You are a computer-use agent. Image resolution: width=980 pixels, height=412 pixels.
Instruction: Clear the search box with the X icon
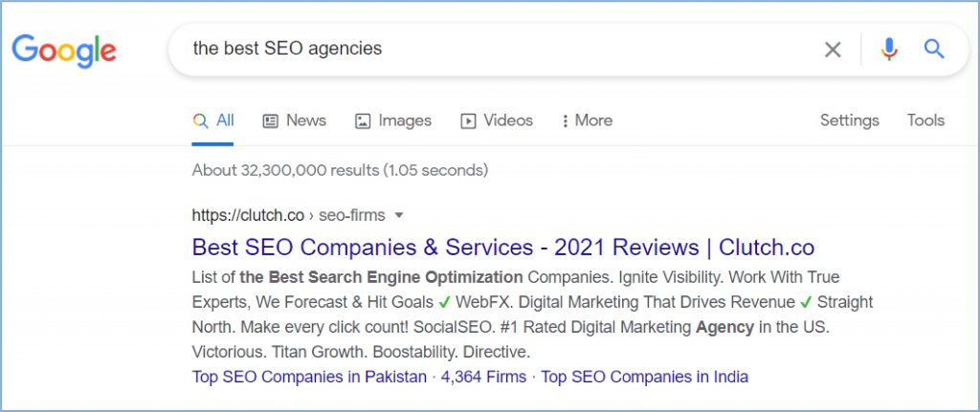[833, 50]
